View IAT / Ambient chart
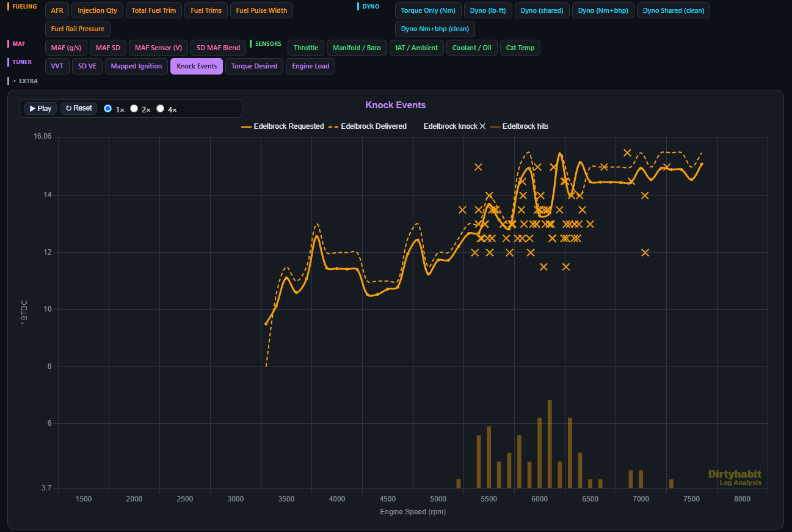This screenshot has height=532, width=792. click(416, 48)
